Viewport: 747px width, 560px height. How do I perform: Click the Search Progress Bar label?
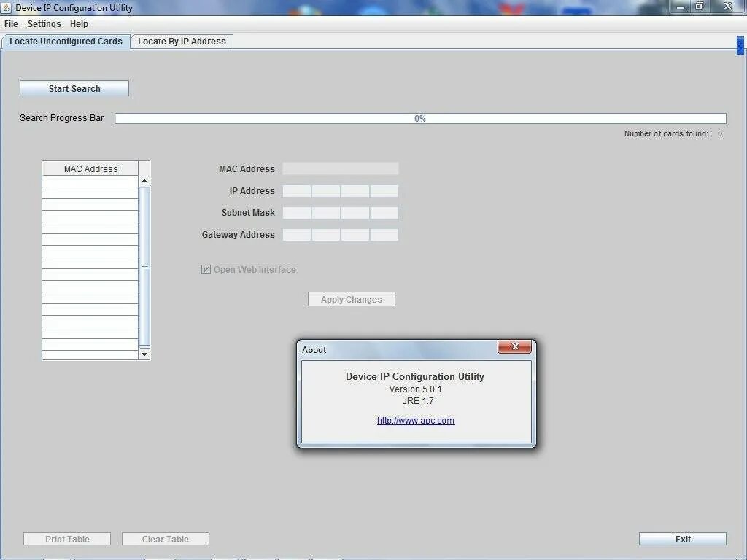point(61,118)
